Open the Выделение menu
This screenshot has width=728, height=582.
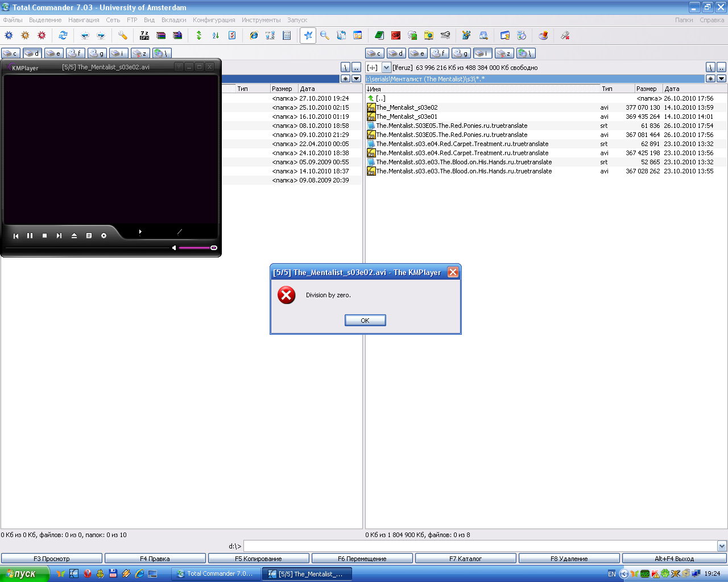(x=45, y=20)
